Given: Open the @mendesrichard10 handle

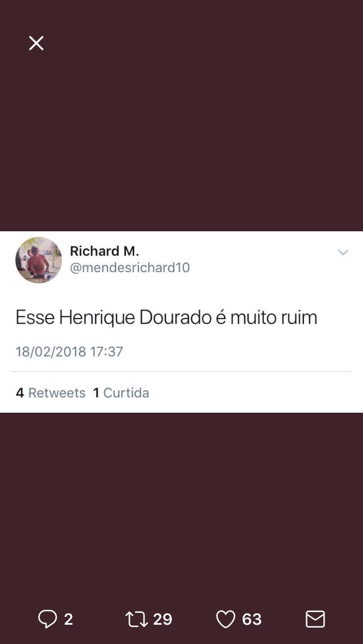Looking at the screenshot, I should click(130, 268).
